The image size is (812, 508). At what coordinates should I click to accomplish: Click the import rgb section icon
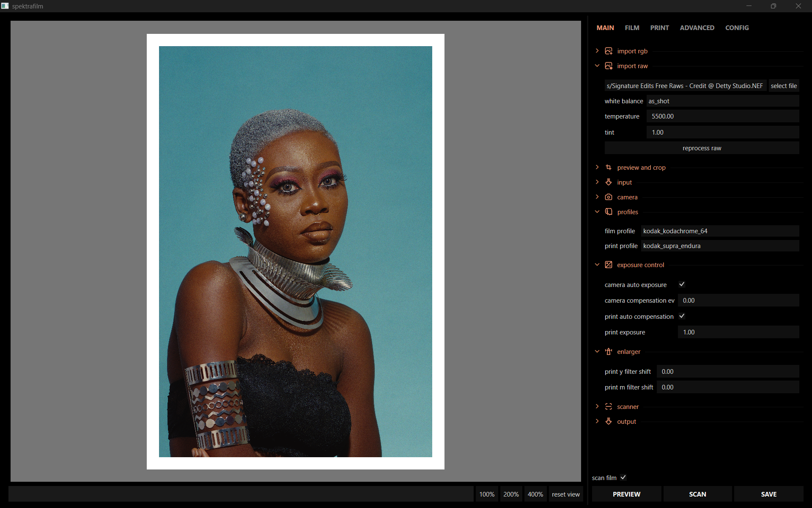609,51
